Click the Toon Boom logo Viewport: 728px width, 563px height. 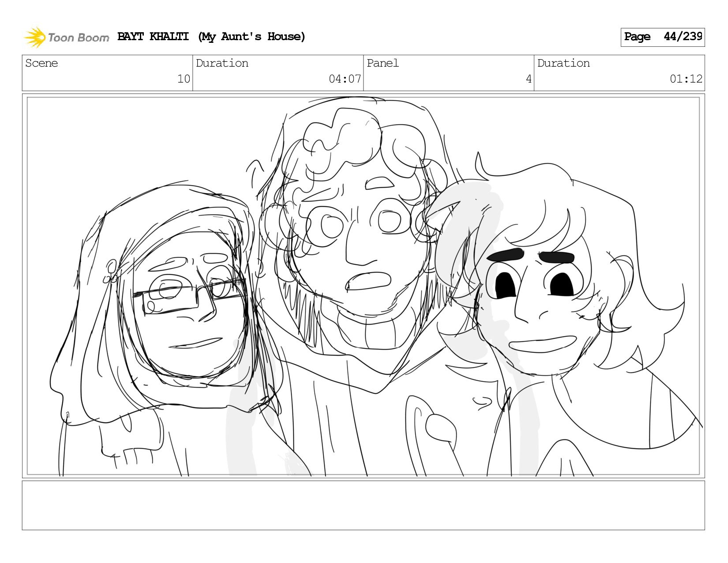pos(66,37)
